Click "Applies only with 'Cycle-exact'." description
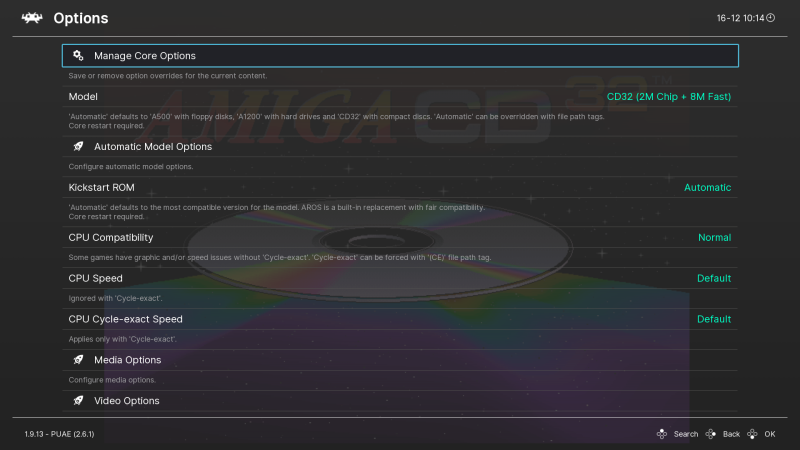The width and height of the screenshot is (800, 450). tap(122, 339)
